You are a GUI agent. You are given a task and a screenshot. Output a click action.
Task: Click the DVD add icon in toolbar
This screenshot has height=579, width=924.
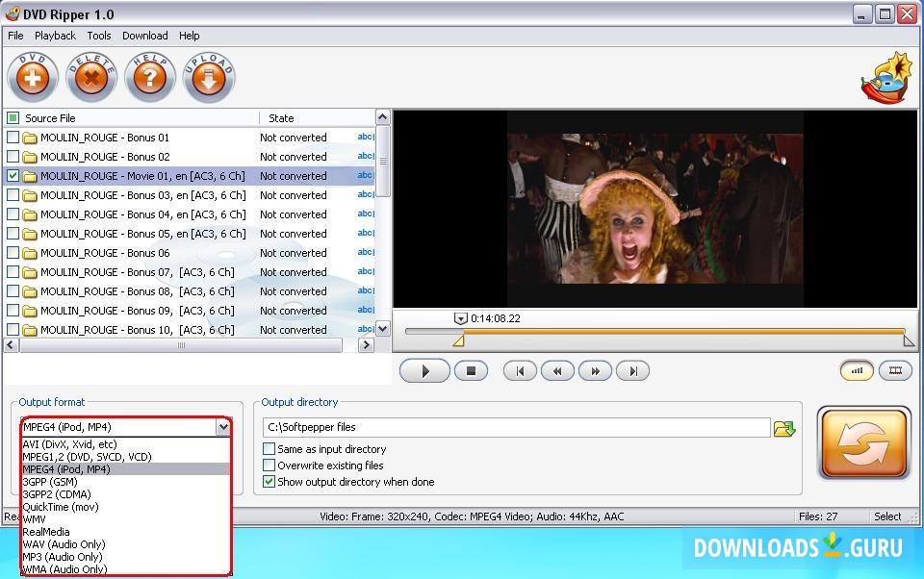coord(32,76)
